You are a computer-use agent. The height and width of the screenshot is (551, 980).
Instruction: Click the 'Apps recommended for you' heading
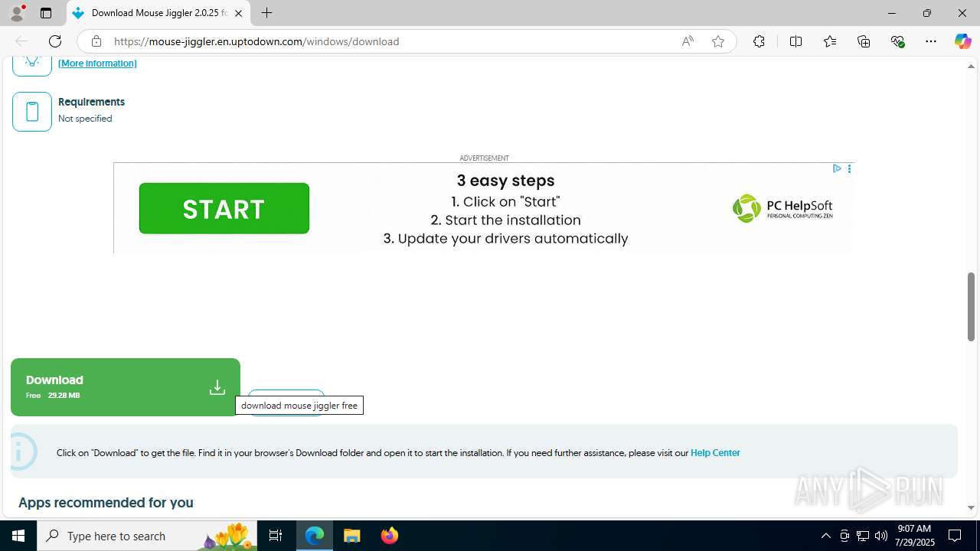click(106, 503)
